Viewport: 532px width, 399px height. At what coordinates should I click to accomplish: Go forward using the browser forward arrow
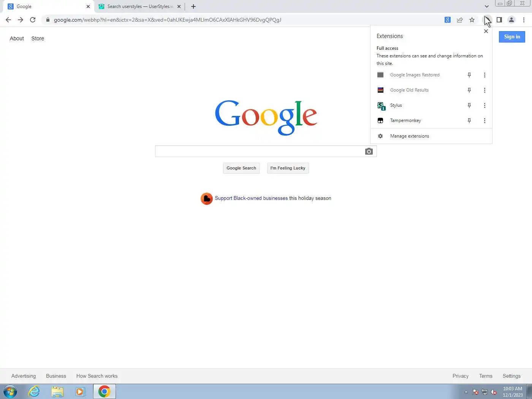(x=21, y=20)
